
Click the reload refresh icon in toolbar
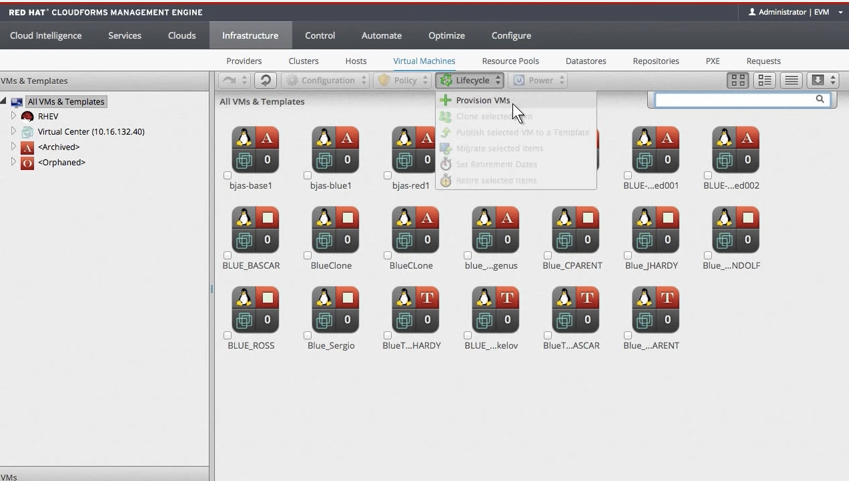click(265, 80)
